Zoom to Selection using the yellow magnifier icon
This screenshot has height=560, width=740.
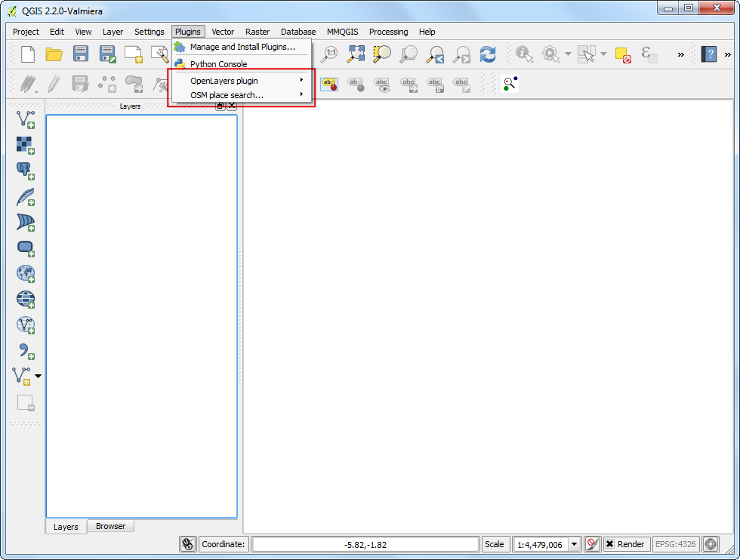(x=382, y=54)
